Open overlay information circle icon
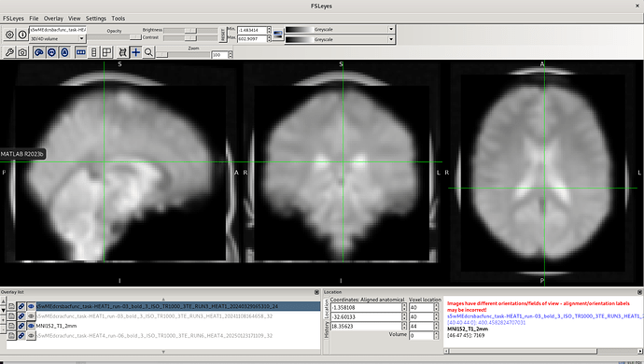 click(x=22, y=35)
